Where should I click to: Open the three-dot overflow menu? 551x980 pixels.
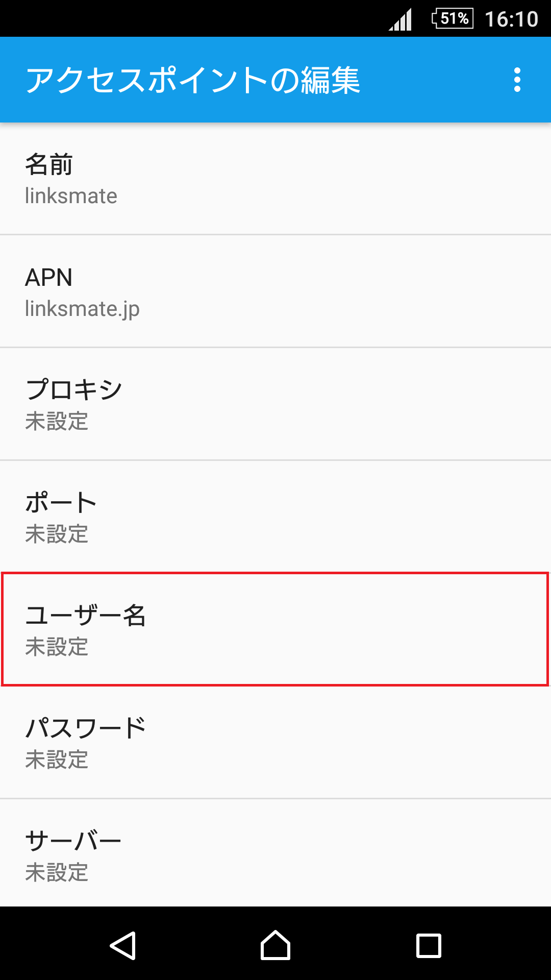pyautogui.click(x=517, y=80)
